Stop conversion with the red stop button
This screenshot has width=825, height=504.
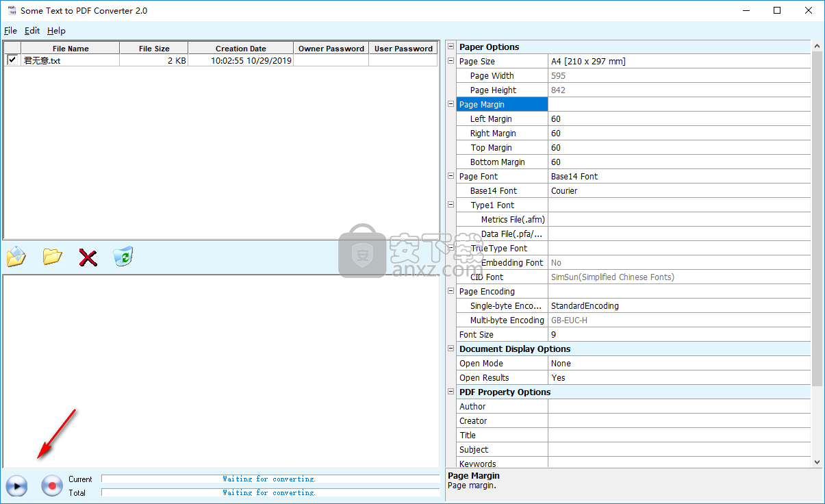pos(52,486)
